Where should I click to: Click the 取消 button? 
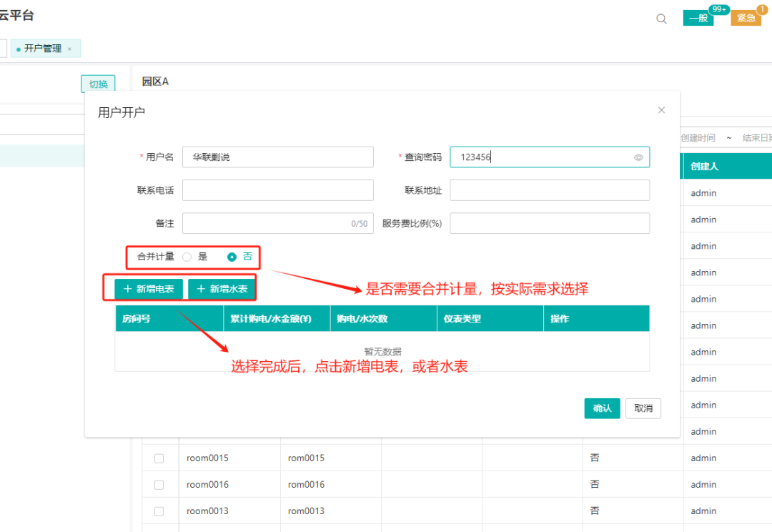643,408
